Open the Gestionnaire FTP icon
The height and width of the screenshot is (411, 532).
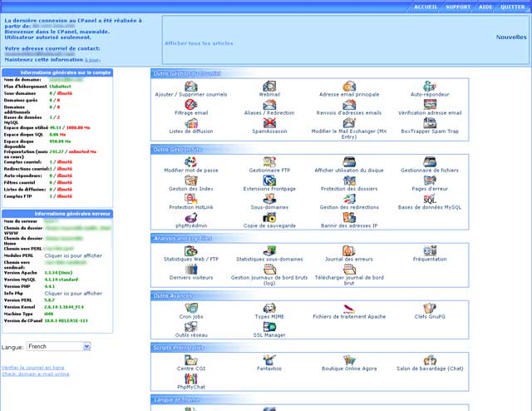269,162
